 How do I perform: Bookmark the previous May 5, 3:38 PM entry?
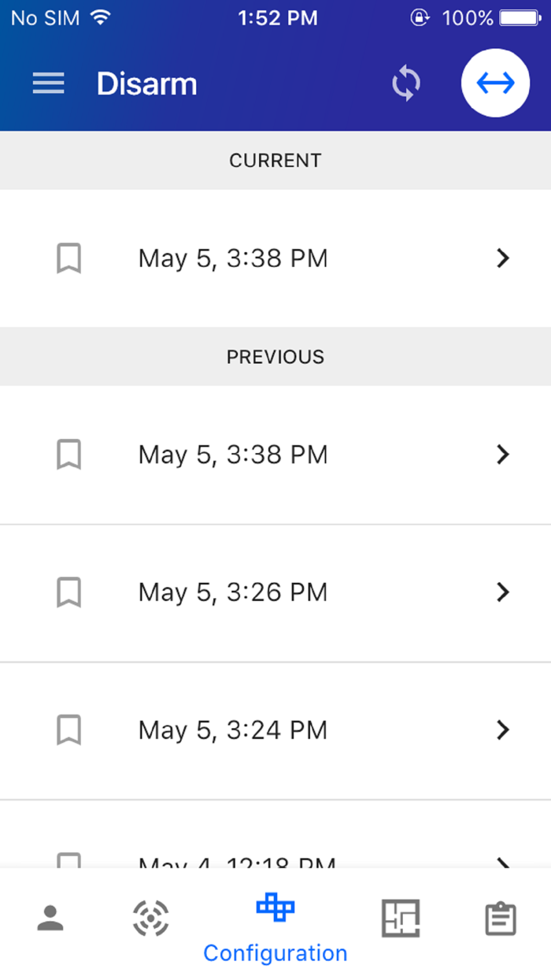coord(69,455)
